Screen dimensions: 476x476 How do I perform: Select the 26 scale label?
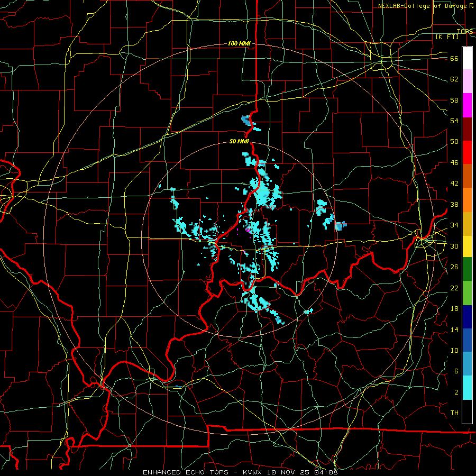454,267
